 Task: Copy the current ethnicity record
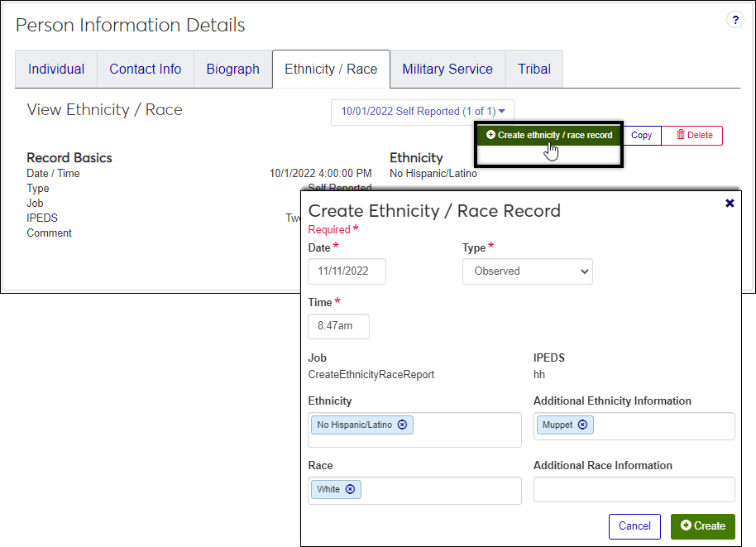click(641, 135)
